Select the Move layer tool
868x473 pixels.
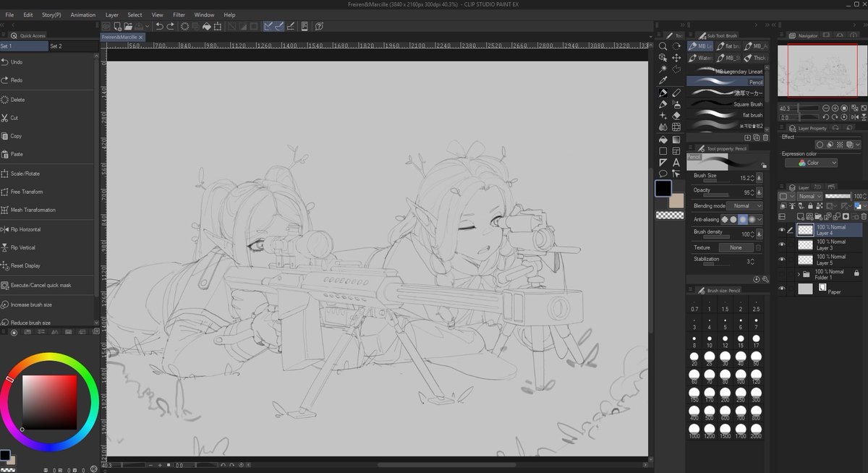point(676,58)
